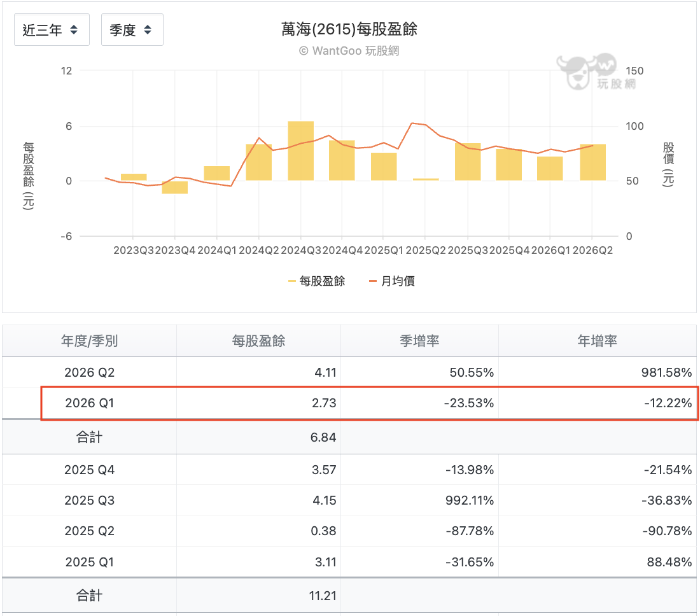Click the 每股盈餘 table column header
The image size is (700, 616).
(x=258, y=341)
